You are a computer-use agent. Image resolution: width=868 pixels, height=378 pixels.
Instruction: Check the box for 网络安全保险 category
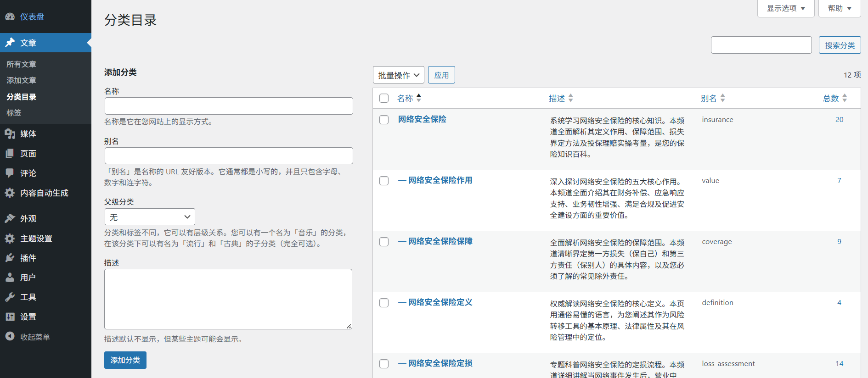click(x=384, y=120)
